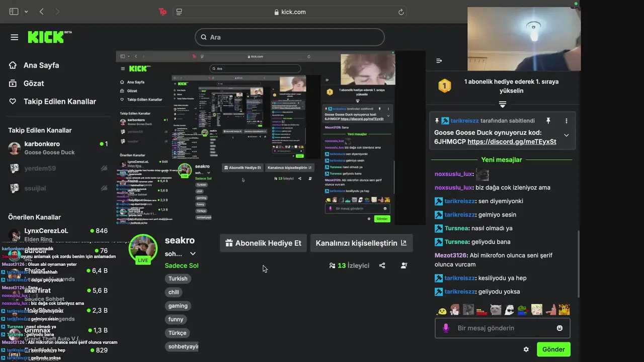Image resolution: width=644 pixels, height=362 pixels.
Task: Click username noxsuslu_lux on 'biz dağa' message
Action: [x=453, y=188]
